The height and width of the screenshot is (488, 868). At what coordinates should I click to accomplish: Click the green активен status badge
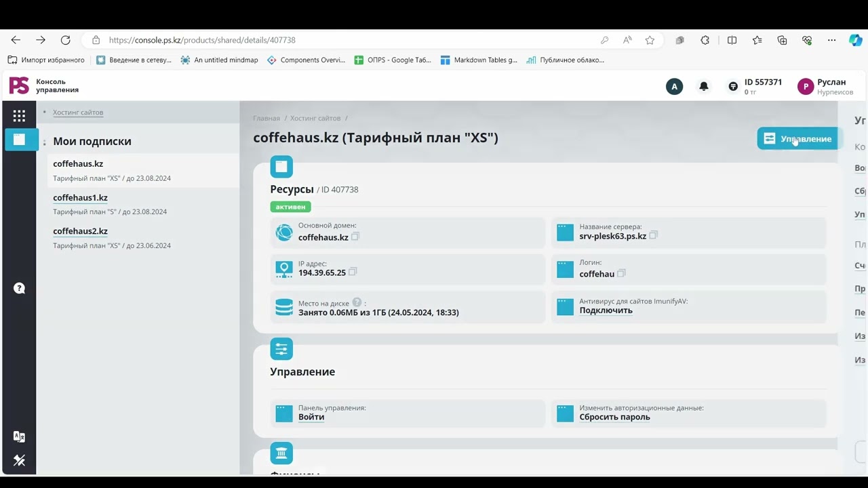[x=290, y=207]
